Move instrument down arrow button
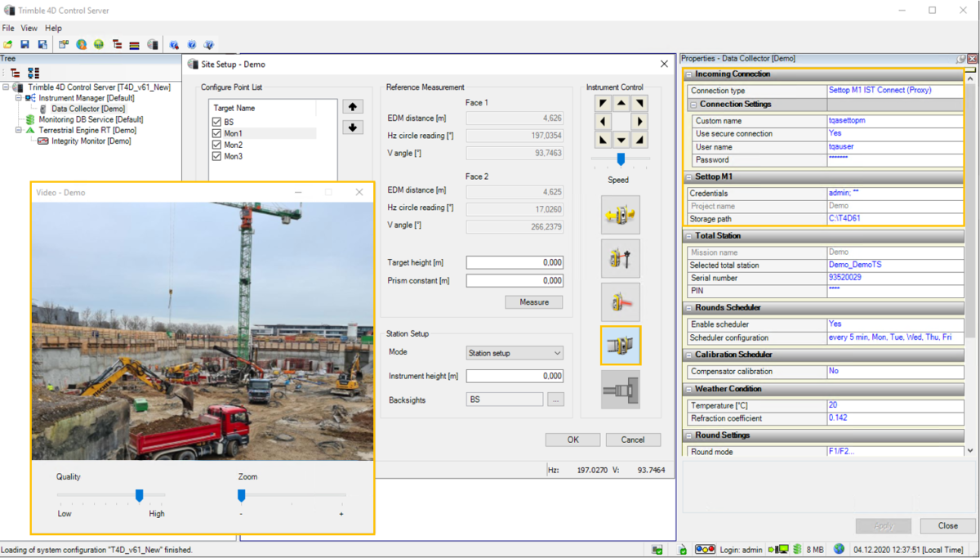This screenshot has height=558, width=980. [x=621, y=140]
